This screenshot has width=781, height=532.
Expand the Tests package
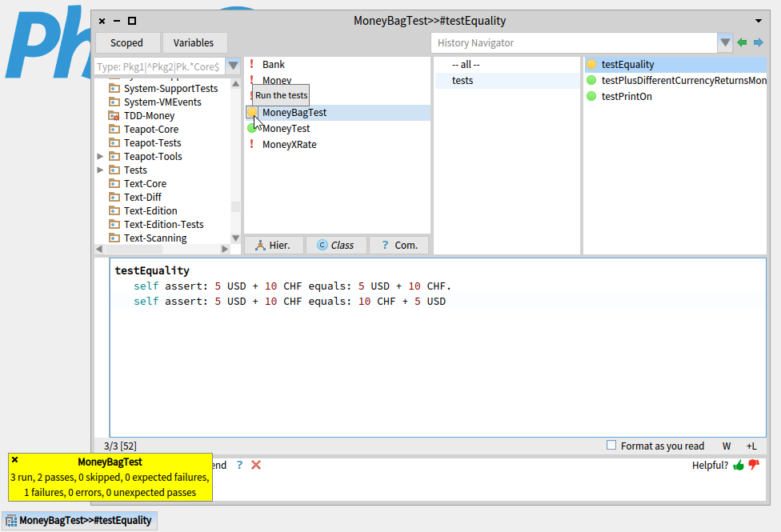click(100, 170)
